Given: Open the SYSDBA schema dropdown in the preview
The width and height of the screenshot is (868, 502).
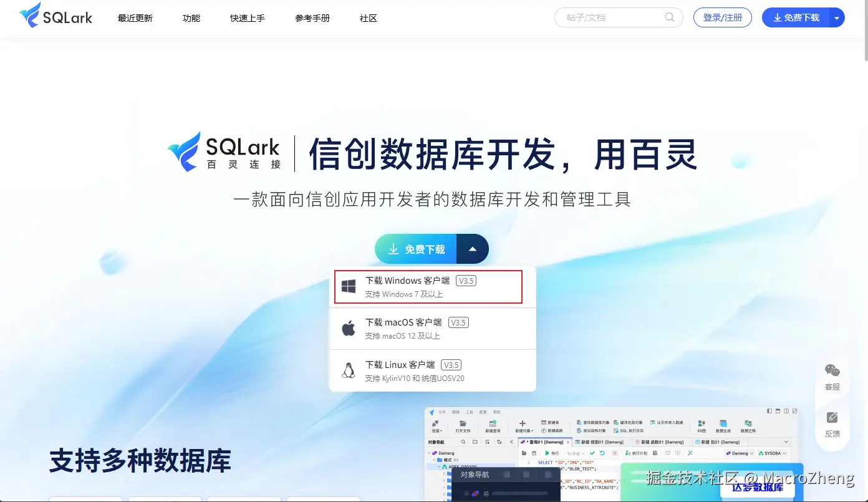Looking at the screenshot, I should pyautogui.click(x=773, y=453).
